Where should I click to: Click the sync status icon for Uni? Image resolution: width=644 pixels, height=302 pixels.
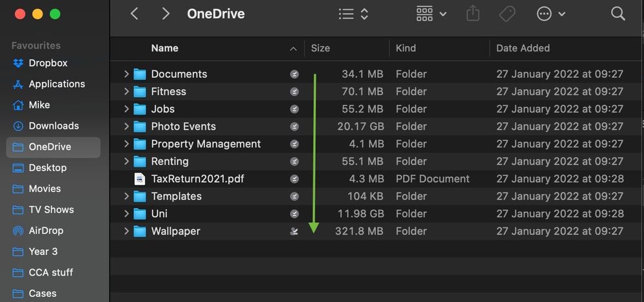pyautogui.click(x=294, y=214)
